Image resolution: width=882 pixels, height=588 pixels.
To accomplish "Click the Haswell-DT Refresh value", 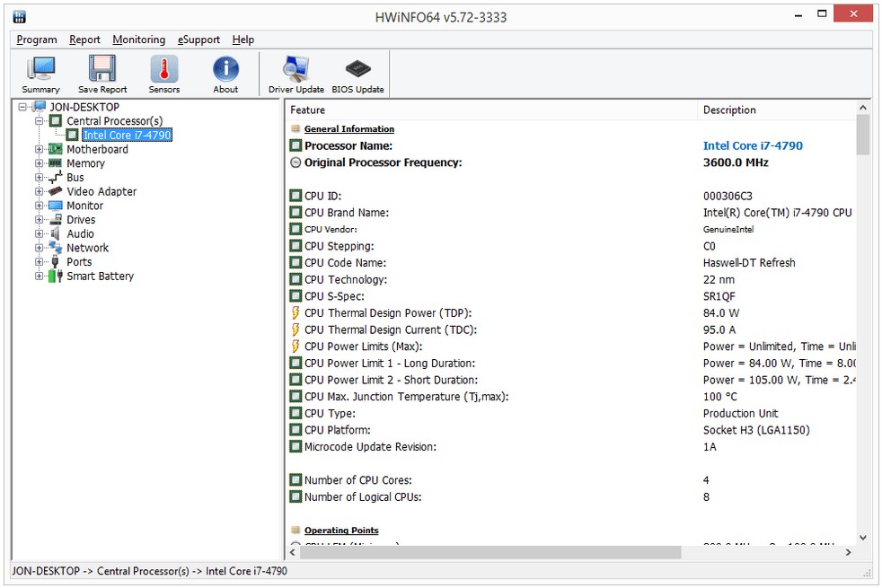I will click(749, 262).
